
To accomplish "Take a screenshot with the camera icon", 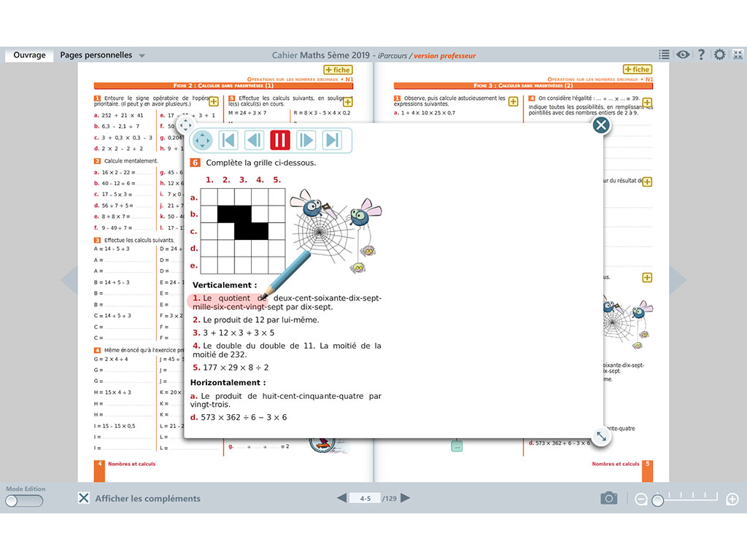I will pyautogui.click(x=609, y=499).
